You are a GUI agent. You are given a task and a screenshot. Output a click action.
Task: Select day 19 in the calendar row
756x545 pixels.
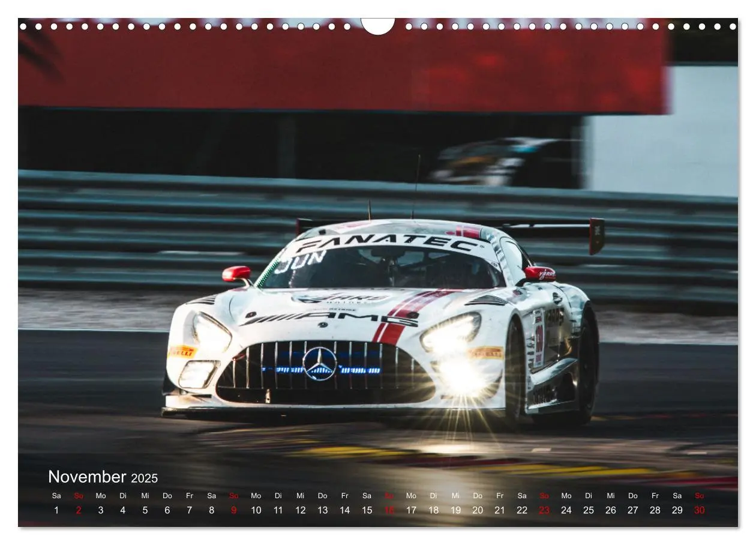point(456,510)
